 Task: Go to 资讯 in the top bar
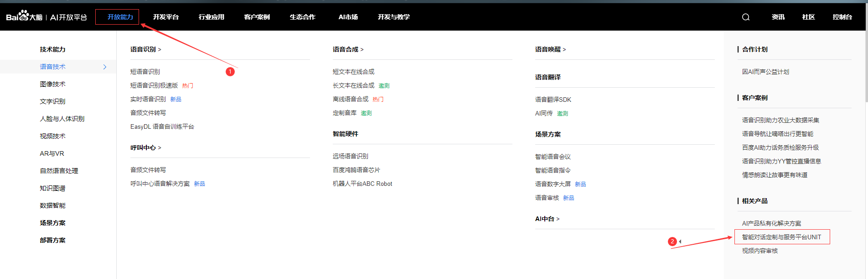click(x=778, y=17)
